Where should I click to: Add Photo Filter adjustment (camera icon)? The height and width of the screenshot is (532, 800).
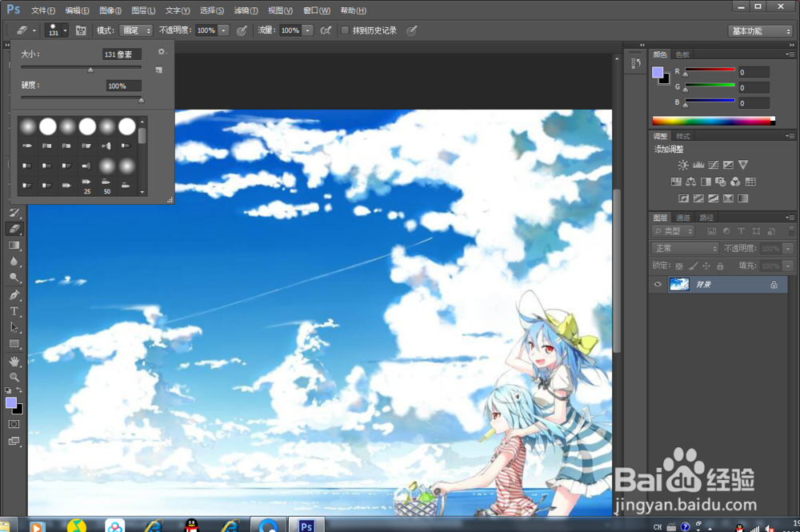(721, 182)
